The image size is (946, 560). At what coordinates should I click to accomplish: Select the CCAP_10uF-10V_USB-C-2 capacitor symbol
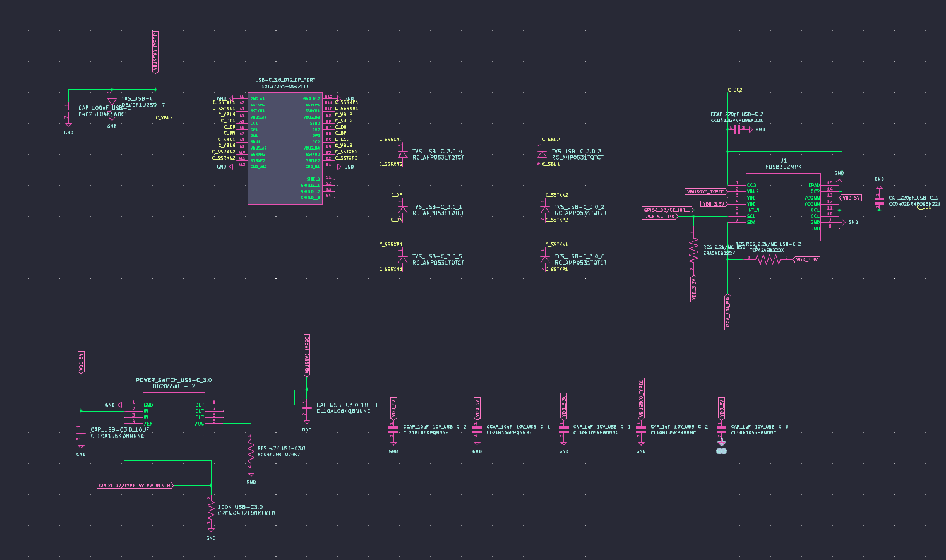[393, 429]
